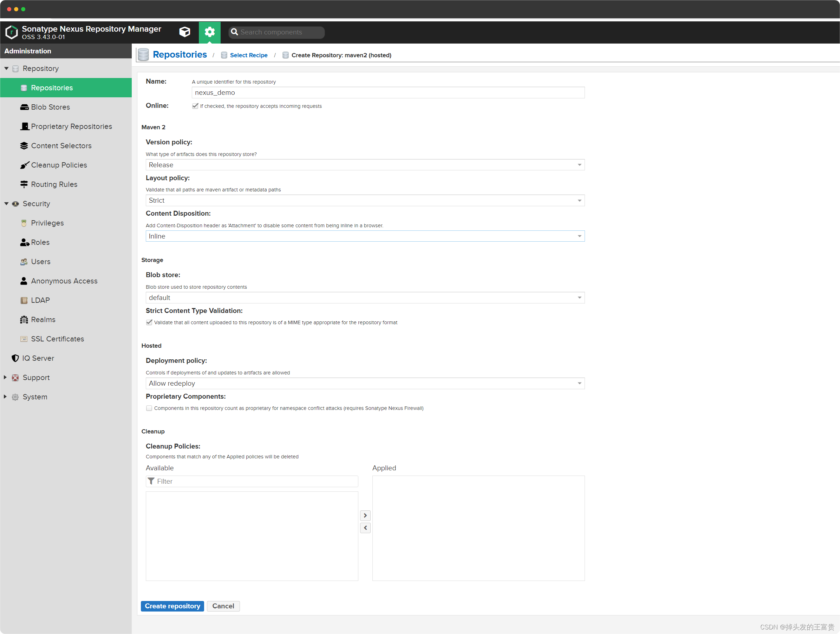Click the Create repository button

click(172, 606)
